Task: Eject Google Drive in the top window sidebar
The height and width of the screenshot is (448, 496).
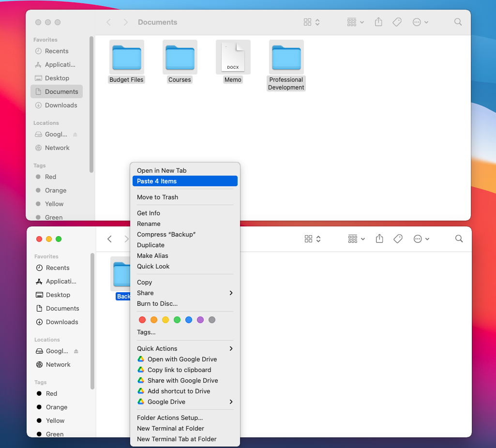Action: pyautogui.click(x=75, y=134)
